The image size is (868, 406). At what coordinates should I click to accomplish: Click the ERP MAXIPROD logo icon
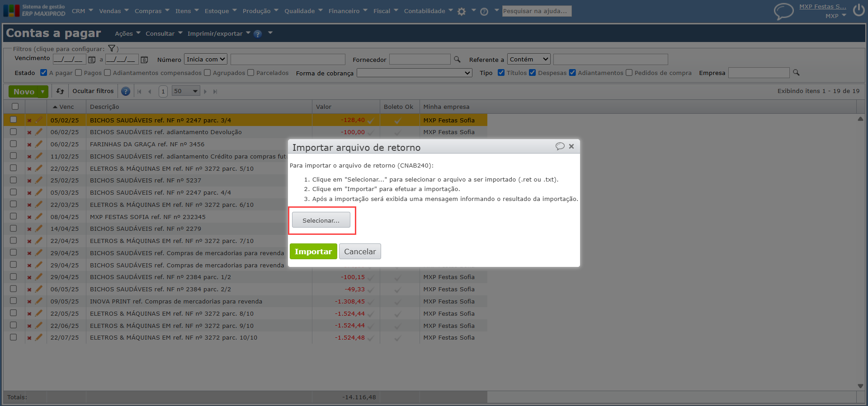(11, 10)
